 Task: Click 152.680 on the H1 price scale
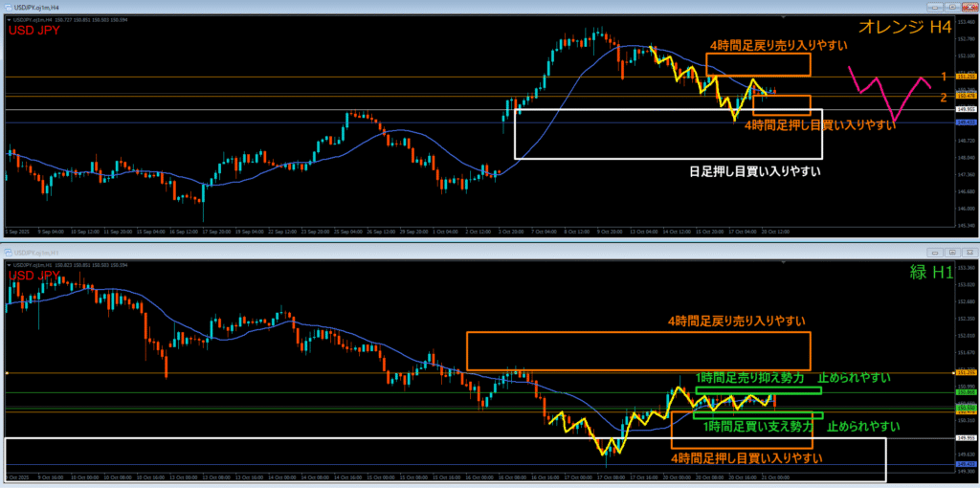pyautogui.click(x=965, y=301)
